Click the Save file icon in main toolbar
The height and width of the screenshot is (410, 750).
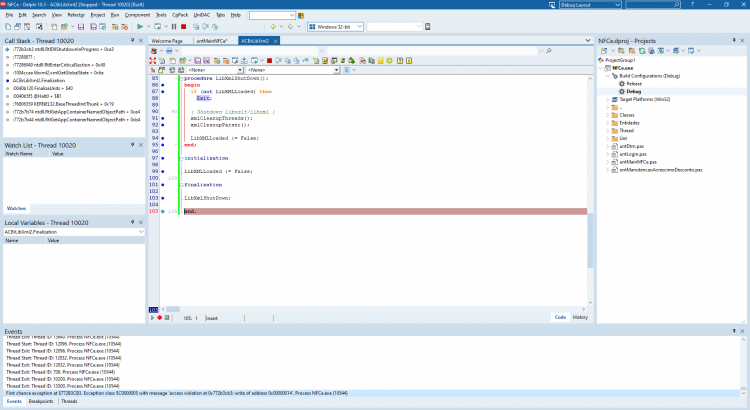(x=81, y=27)
